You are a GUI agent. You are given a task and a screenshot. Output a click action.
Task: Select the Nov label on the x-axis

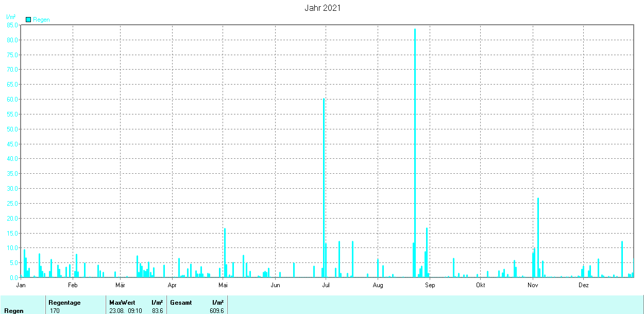[x=533, y=285]
